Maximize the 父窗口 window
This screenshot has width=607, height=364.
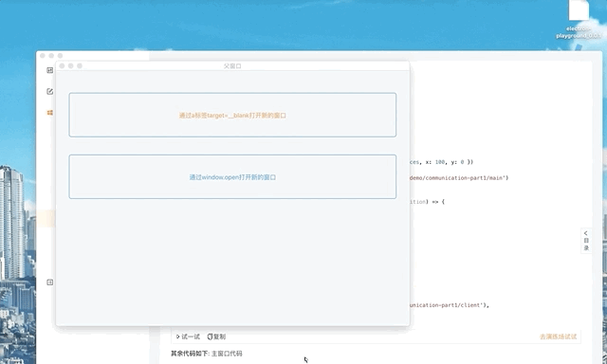click(x=80, y=65)
